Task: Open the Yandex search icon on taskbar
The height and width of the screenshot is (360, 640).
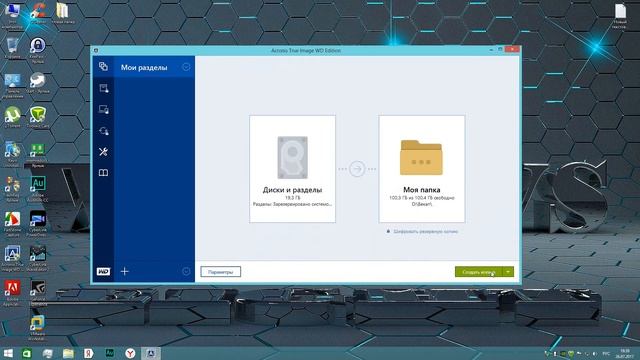Action: 89,353
